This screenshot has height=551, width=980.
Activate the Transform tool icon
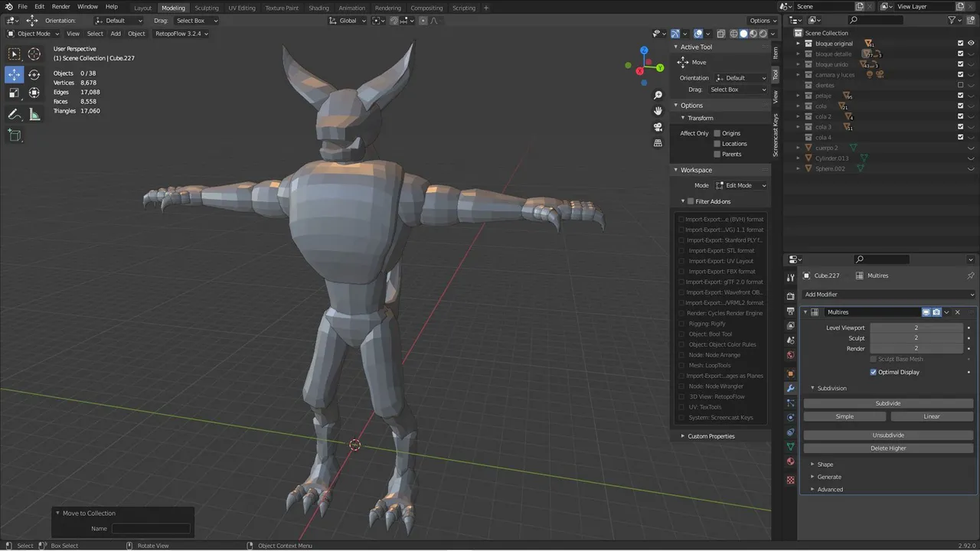pos(34,93)
